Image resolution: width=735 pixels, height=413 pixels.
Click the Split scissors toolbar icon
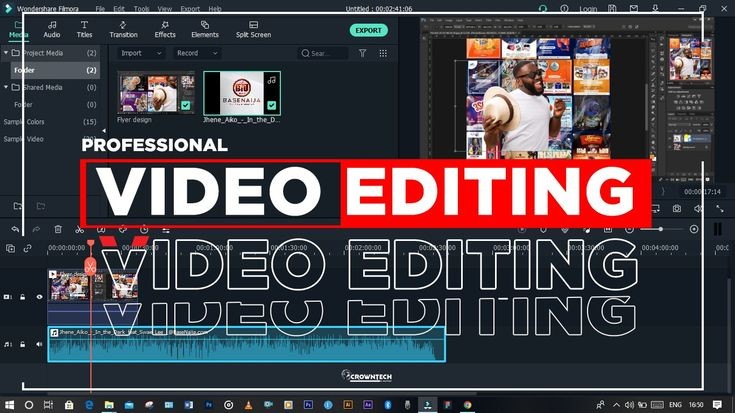coord(80,229)
